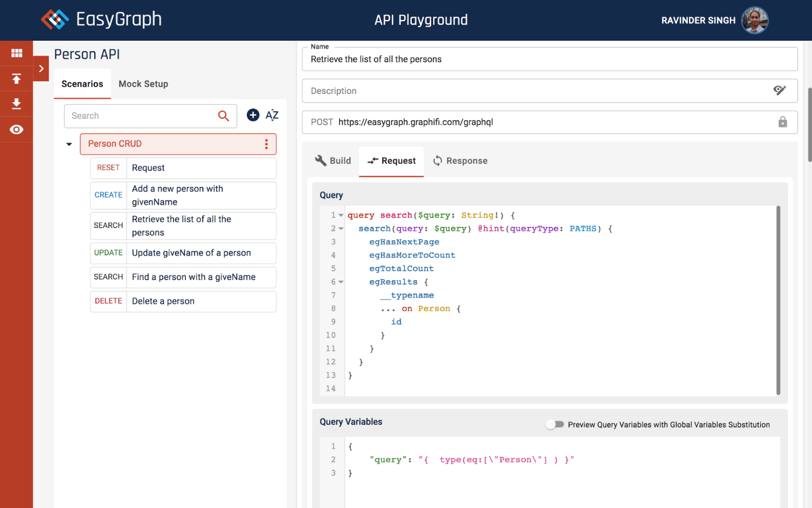Click the download arrow icon in sidebar
The image size is (812, 508).
click(16, 104)
